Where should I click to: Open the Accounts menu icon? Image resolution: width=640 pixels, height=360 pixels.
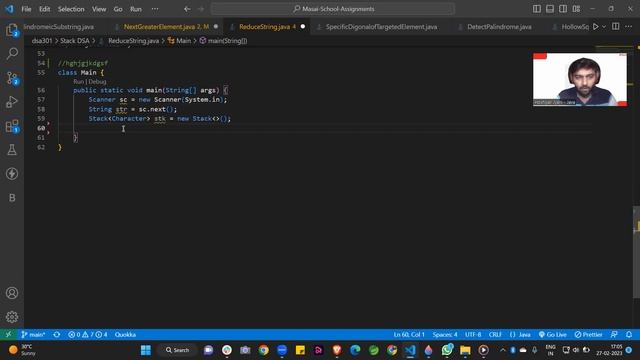tap(12, 293)
